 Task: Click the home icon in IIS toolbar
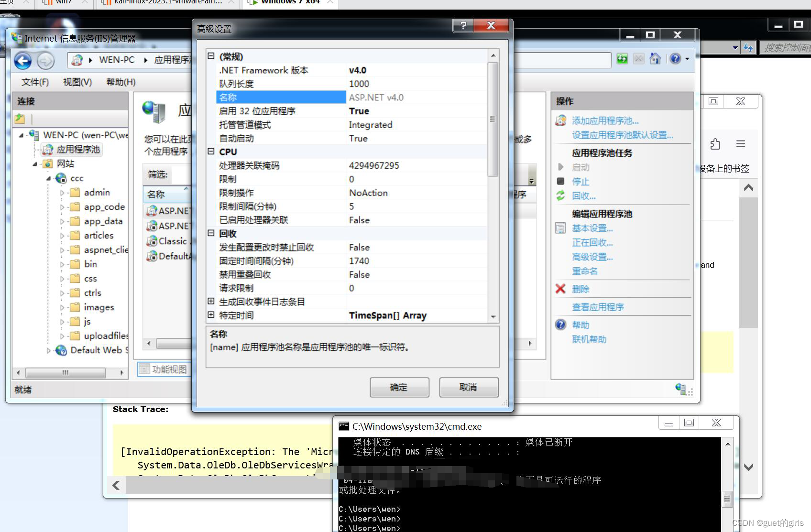click(x=655, y=59)
